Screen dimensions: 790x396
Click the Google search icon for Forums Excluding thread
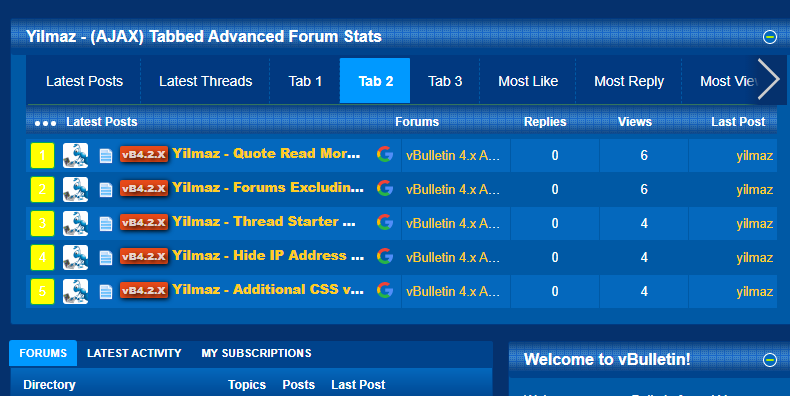click(385, 188)
